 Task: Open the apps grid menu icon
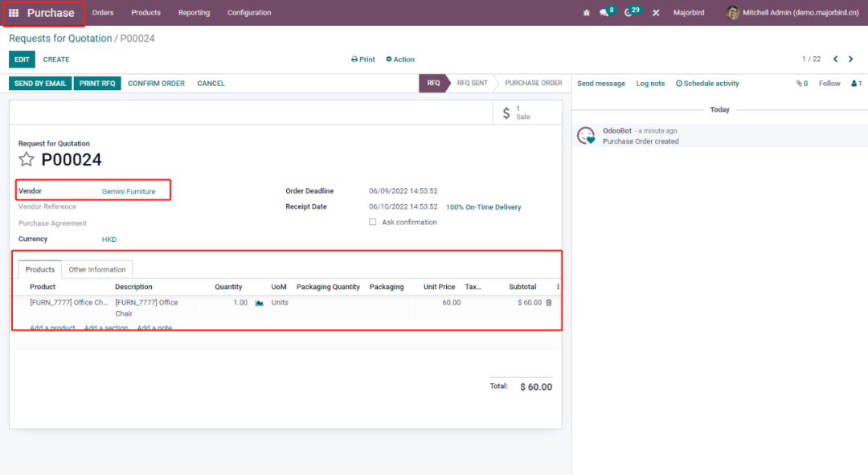point(14,13)
